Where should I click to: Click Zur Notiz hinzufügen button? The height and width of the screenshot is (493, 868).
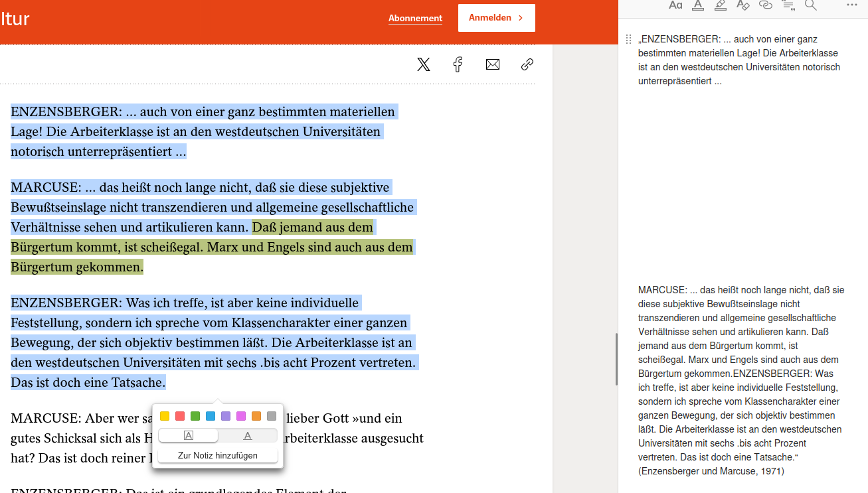point(218,456)
